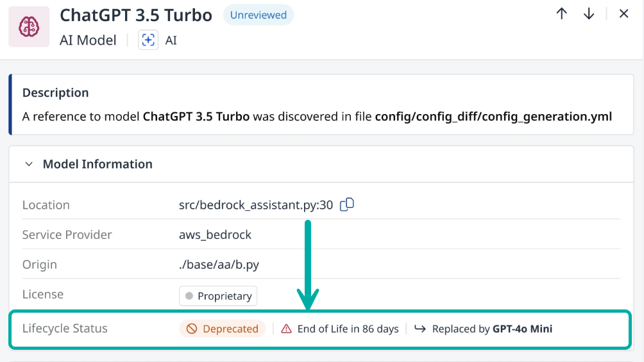Image resolution: width=644 pixels, height=362 pixels.
Task: Copy the location path src/bedrock_assistant.py:30
Action: click(346, 204)
